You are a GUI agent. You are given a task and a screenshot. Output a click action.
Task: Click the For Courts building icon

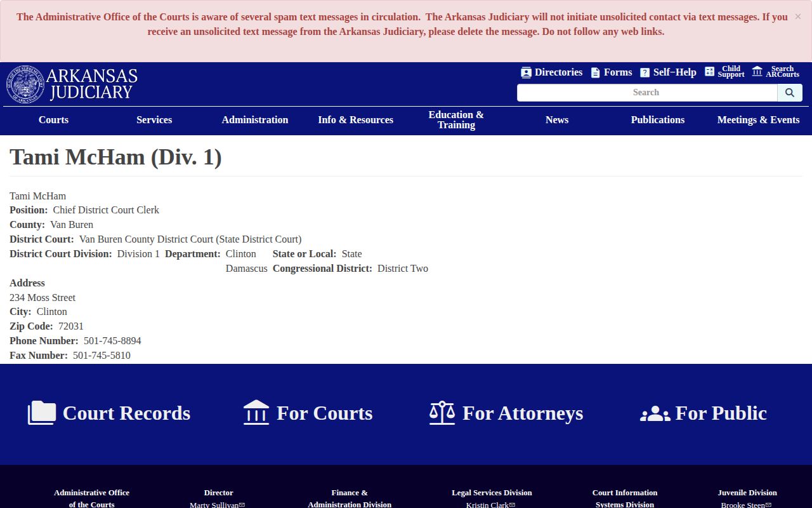tap(256, 413)
